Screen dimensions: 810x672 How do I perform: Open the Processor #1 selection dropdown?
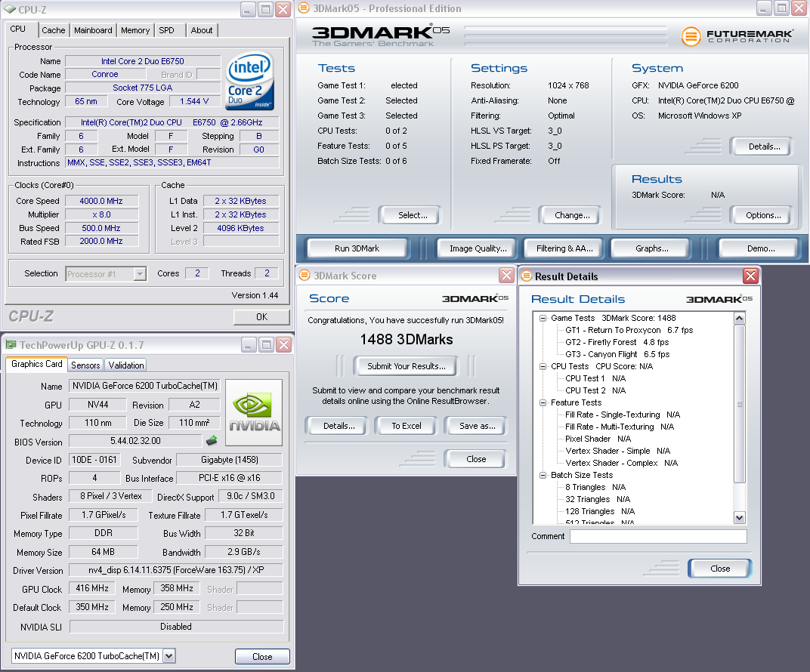[140, 274]
